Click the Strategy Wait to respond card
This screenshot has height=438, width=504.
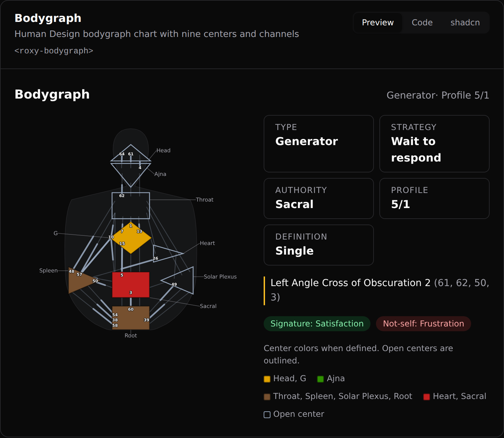click(434, 144)
